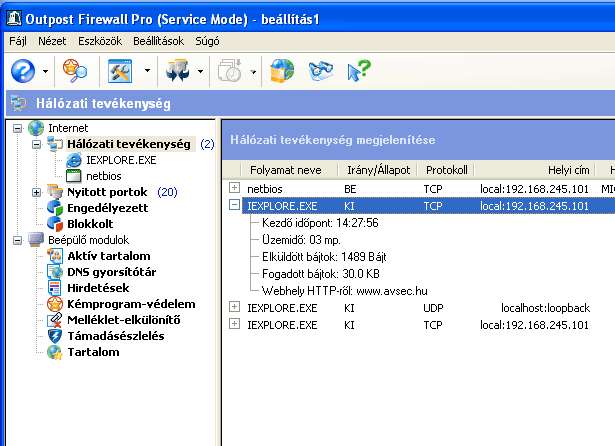Expand the IEXPLORE.EXE UDP row
The width and height of the screenshot is (615, 446).
coord(234,307)
